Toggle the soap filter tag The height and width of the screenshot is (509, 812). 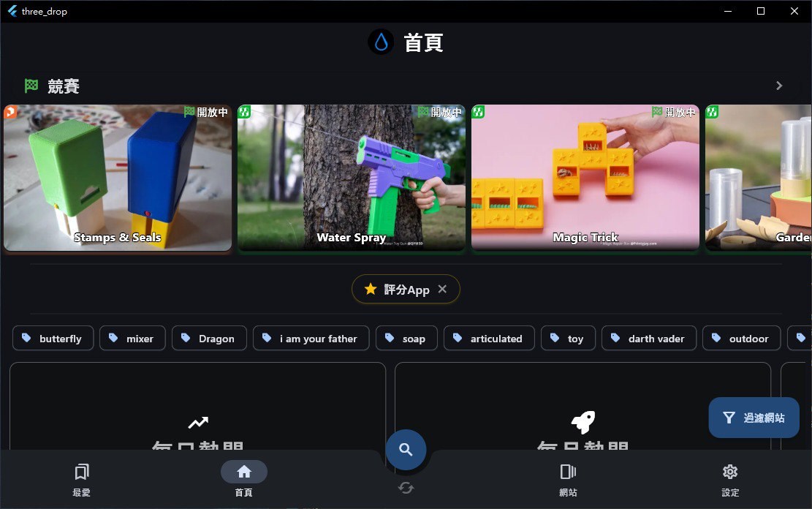pyautogui.click(x=406, y=338)
